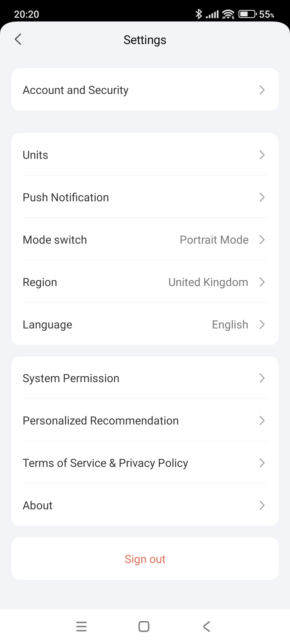290x644 pixels.
Task: Tap the back arrow beside Settings title
Action: pyautogui.click(x=18, y=39)
